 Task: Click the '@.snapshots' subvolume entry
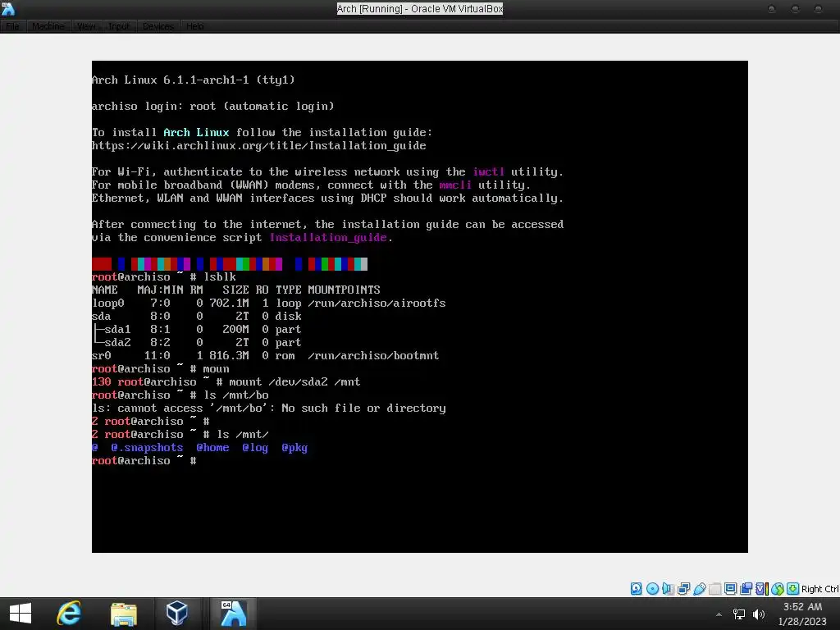[x=147, y=447]
